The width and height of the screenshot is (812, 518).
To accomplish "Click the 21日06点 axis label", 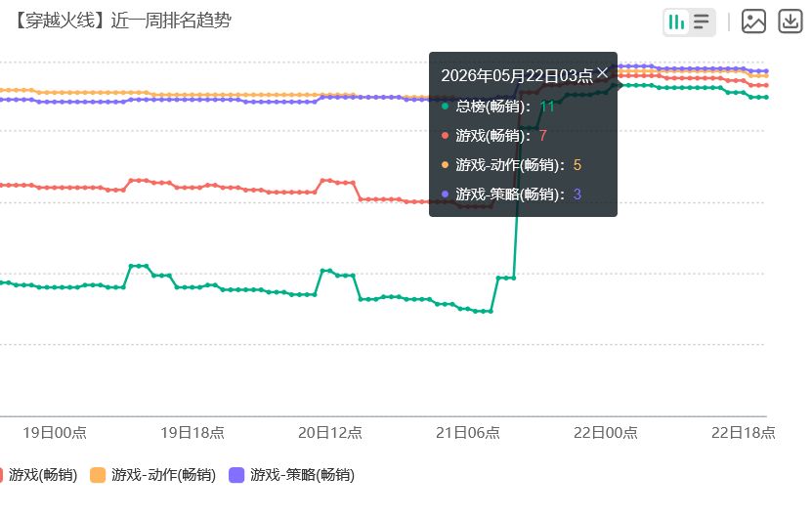I will 468,433.
